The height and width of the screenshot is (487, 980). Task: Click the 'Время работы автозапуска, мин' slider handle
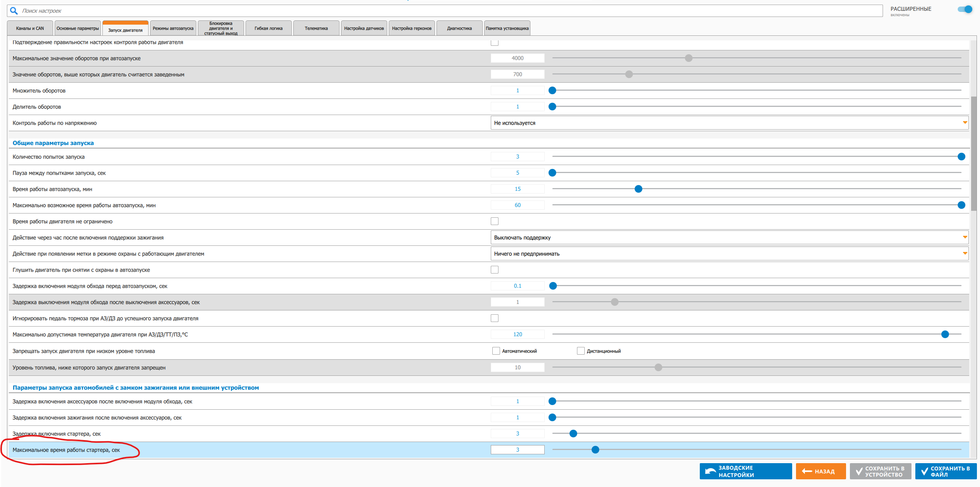(638, 189)
